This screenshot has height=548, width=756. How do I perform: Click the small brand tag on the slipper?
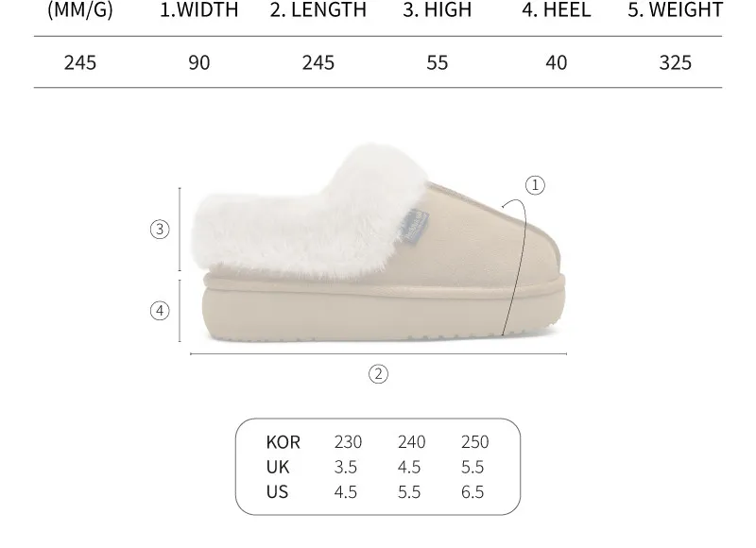[x=416, y=226]
